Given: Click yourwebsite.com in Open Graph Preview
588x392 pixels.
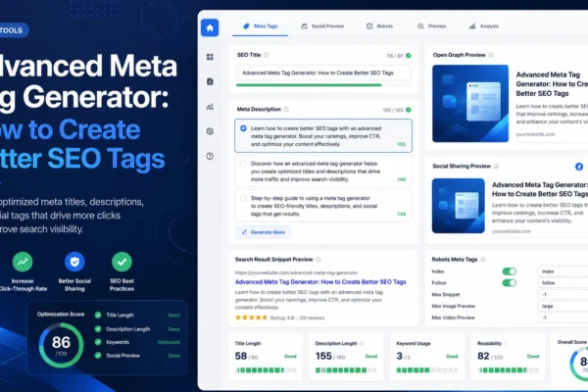Looking at the screenshot, I should click(535, 134).
